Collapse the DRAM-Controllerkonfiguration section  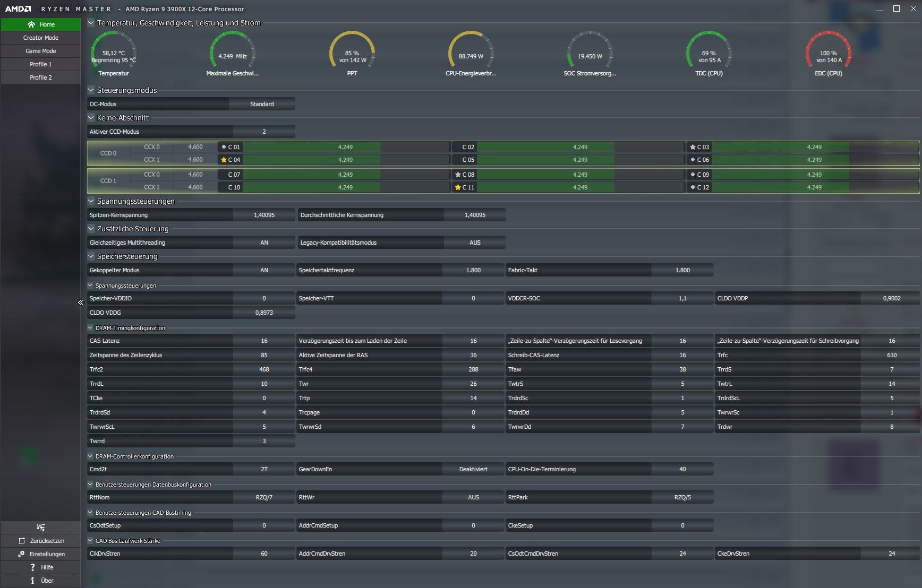(90, 456)
